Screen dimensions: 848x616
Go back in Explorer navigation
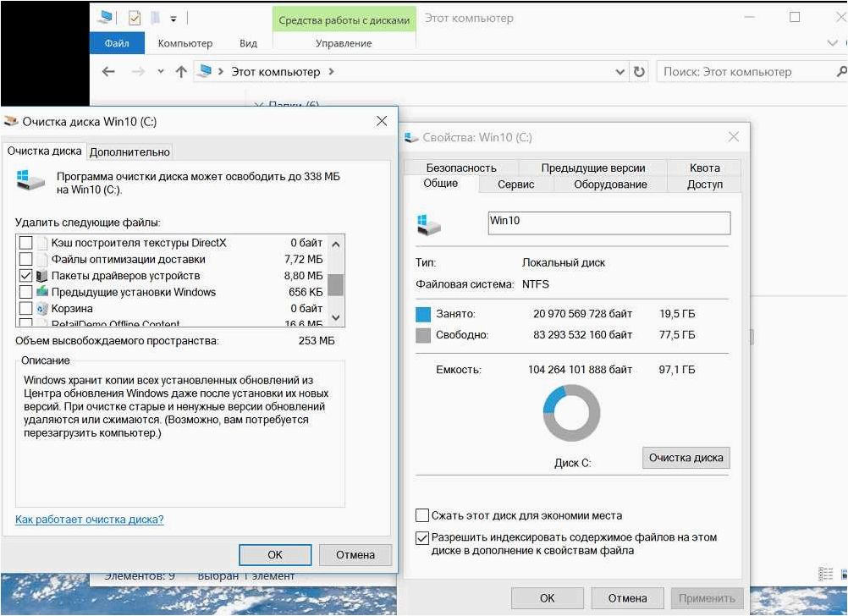108,71
